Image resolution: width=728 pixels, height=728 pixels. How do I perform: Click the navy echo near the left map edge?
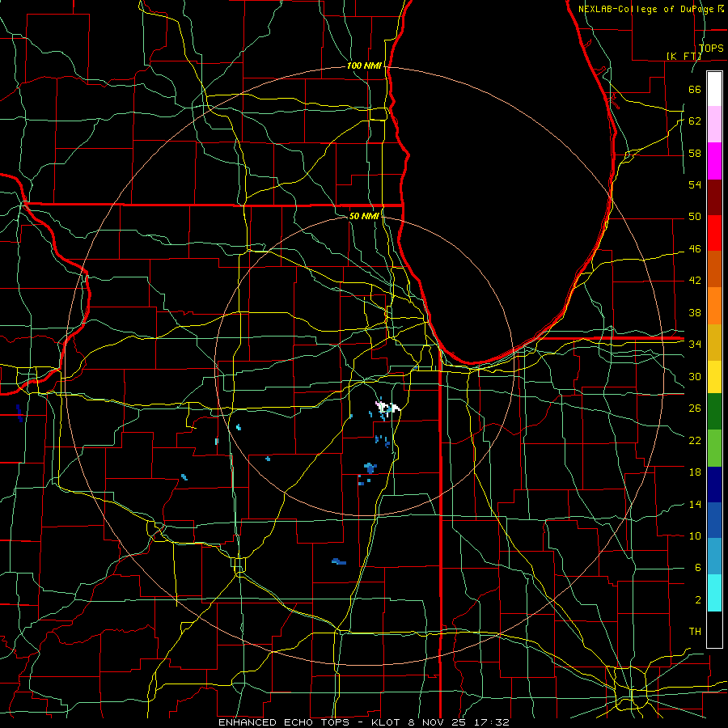[x=19, y=413]
